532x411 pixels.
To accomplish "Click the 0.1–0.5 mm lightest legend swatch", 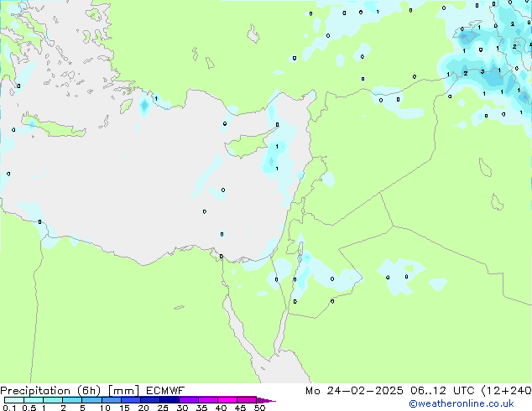I will 14,400.
